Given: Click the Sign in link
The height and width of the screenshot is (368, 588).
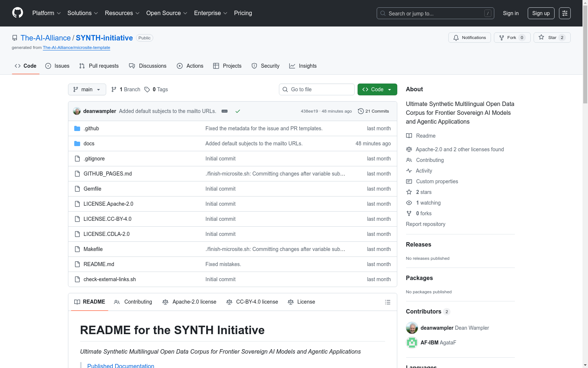Looking at the screenshot, I should coord(511,13).
